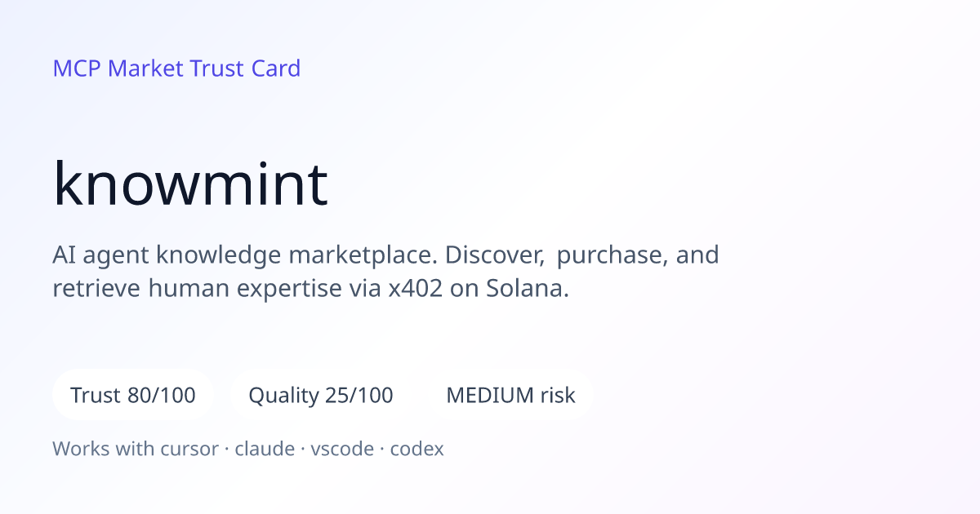Click the MCP Market Trust Card heading
This screenshot has height=514, width=980.
[x=176, y=69]
